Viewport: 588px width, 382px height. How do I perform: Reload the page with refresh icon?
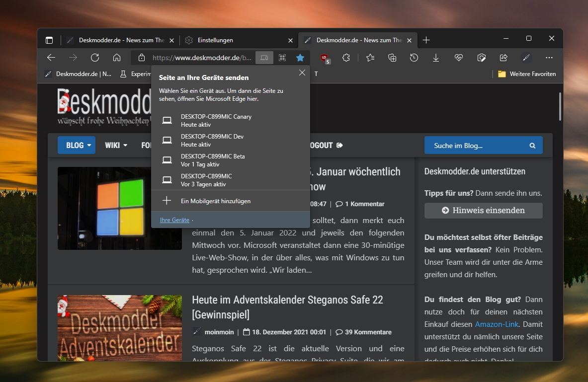[95, 58]
